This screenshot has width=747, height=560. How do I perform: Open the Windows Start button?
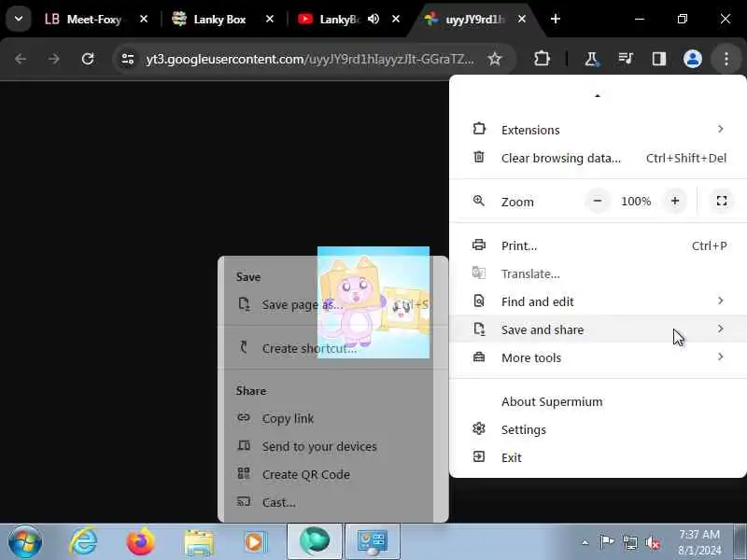[x=25, y=541]
